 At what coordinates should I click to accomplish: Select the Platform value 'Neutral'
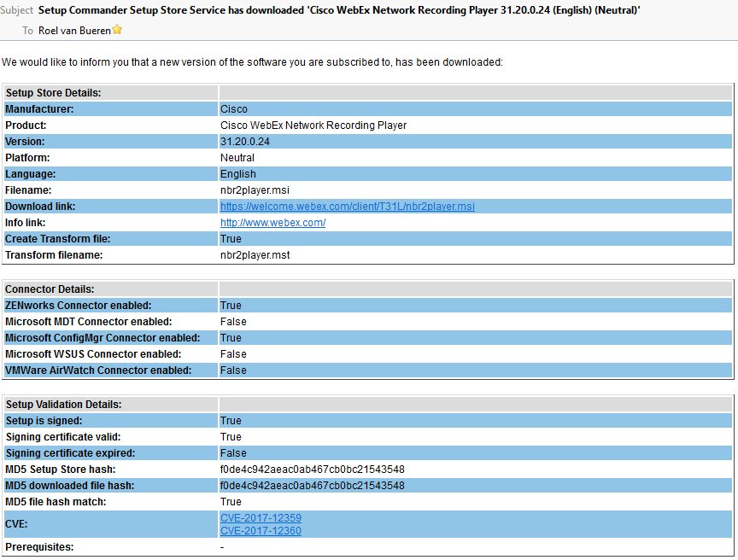coord(237,158)
